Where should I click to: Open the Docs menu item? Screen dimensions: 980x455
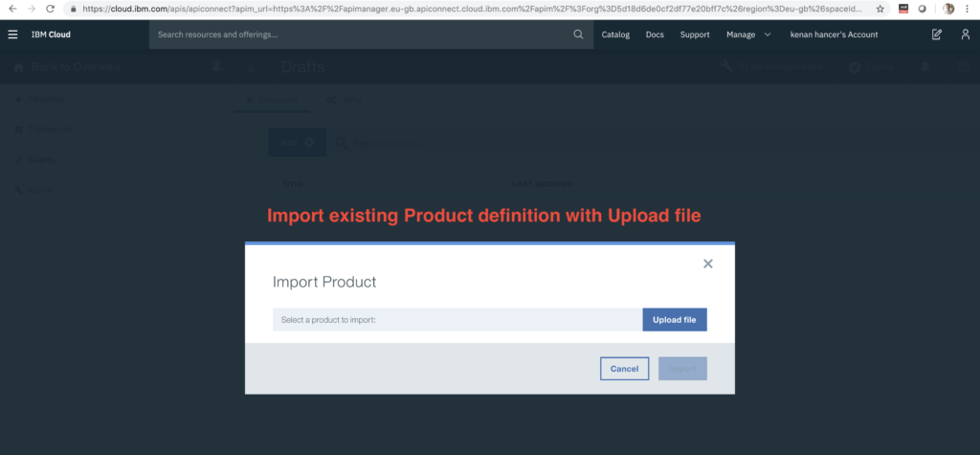(x=655, y=34)
